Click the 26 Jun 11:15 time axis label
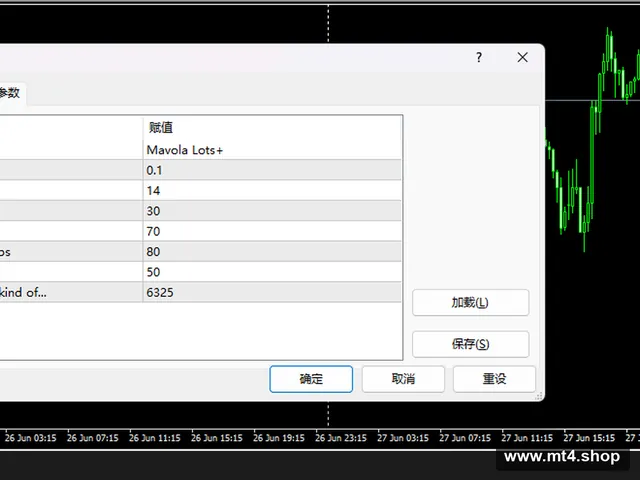 [155, 438]
